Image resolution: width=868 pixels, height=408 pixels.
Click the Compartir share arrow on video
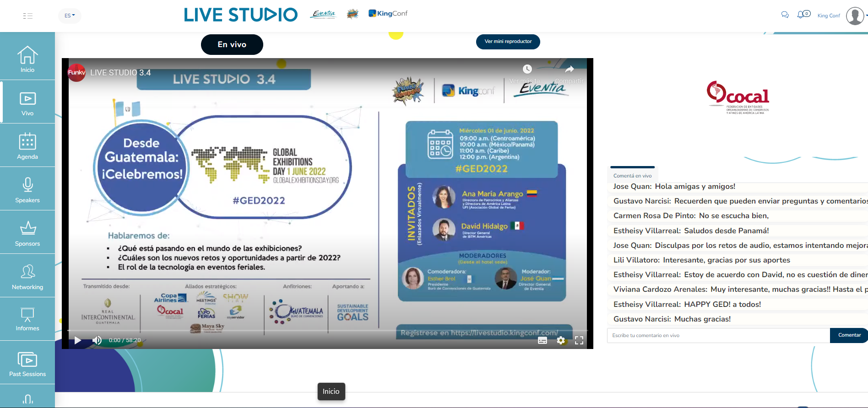coord(569,69)
